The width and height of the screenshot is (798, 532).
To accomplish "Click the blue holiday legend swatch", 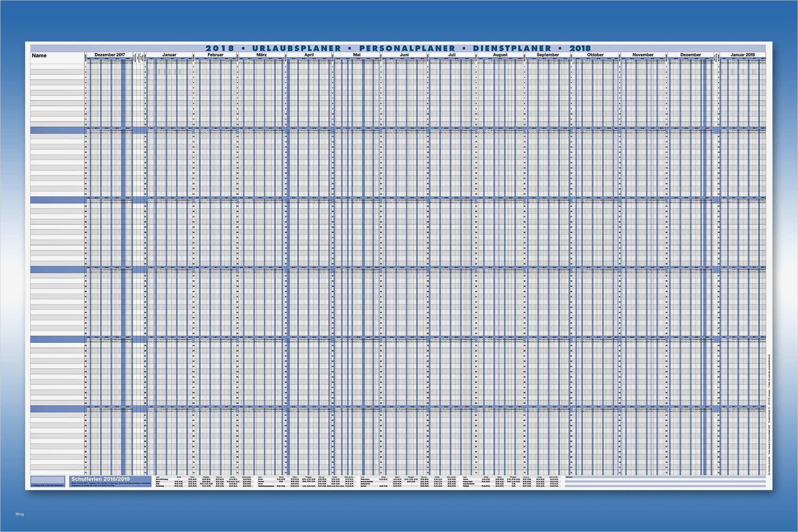I will click(47, 480).
